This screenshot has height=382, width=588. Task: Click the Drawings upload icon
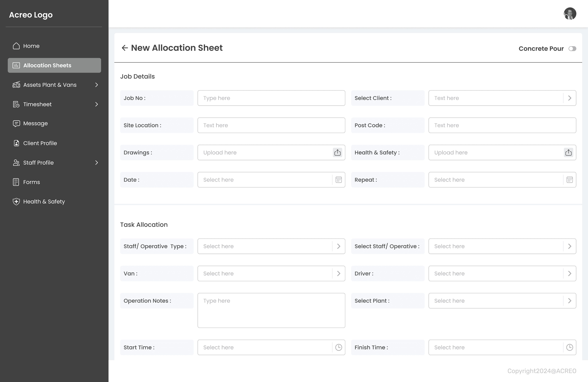point(337,153)
